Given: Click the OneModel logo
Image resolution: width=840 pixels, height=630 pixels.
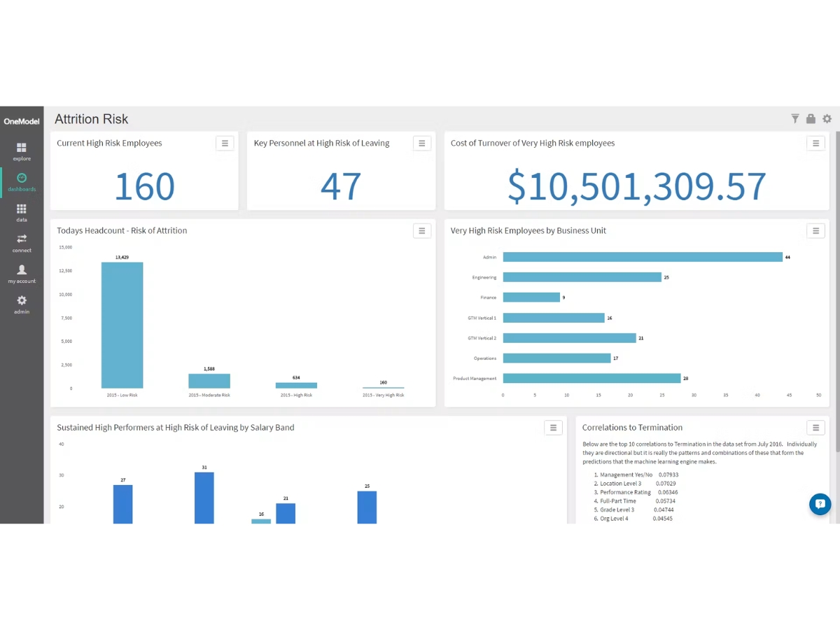Looking at the screenshot, I should [x=22, y=121].
